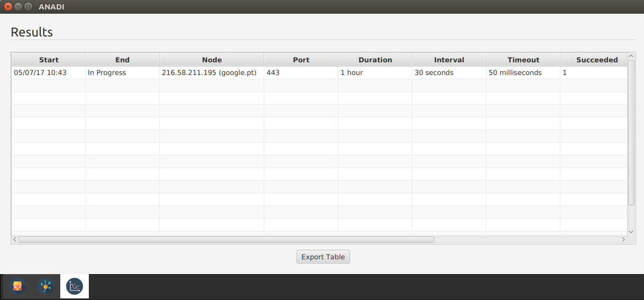
Task: Minimize the ANADI window
Action: pyautogui.click(x=18, y=7)
